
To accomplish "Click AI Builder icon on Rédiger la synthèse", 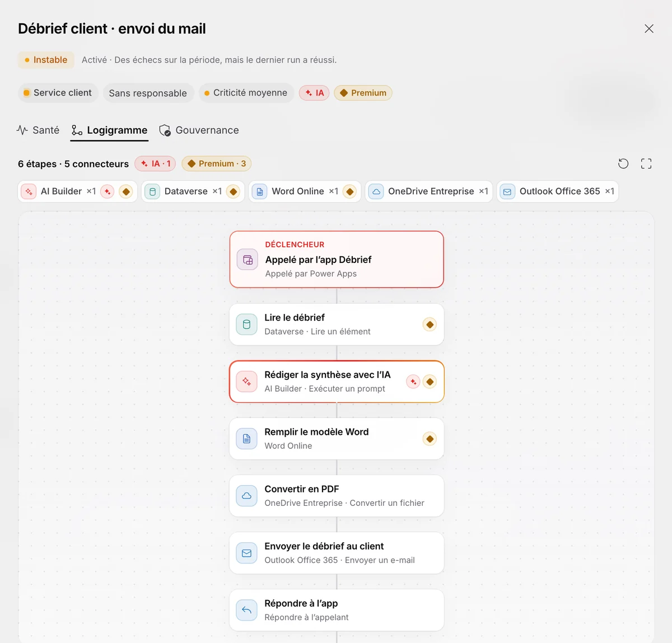I will point(246,382).
